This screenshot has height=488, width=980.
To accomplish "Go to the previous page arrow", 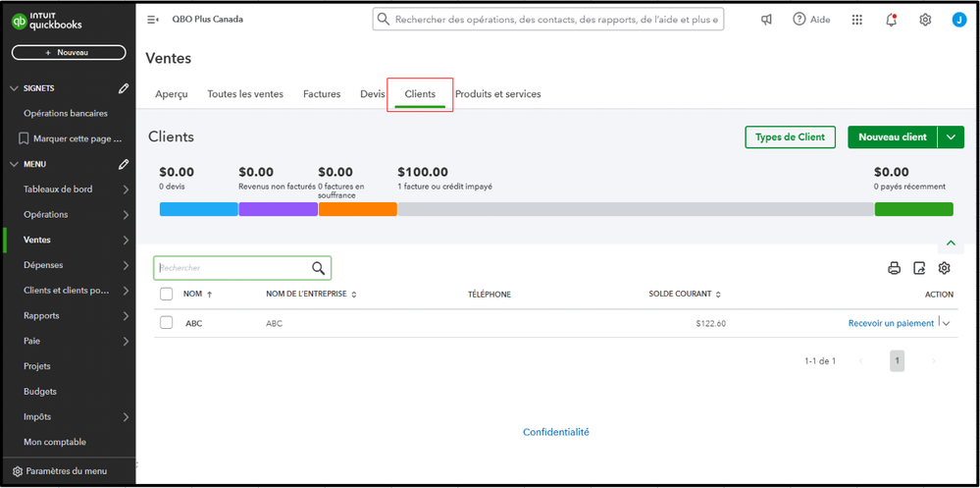I will [861, 361].
